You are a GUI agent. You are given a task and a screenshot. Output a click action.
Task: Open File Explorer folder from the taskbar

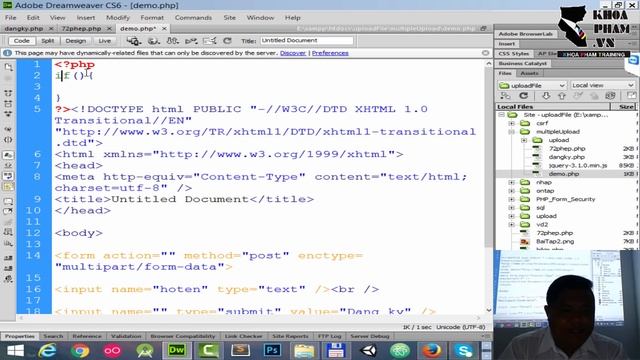[x=304, y=350]
